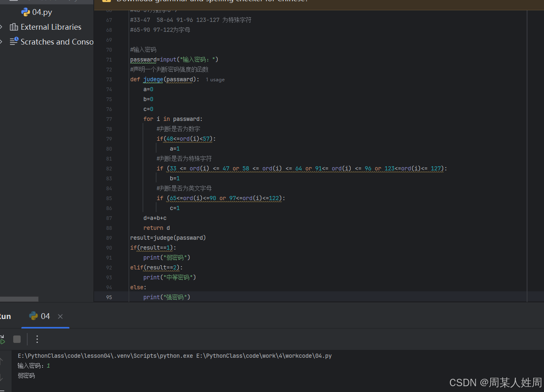
Task: Close the 04 run tab
Action: 60,316
